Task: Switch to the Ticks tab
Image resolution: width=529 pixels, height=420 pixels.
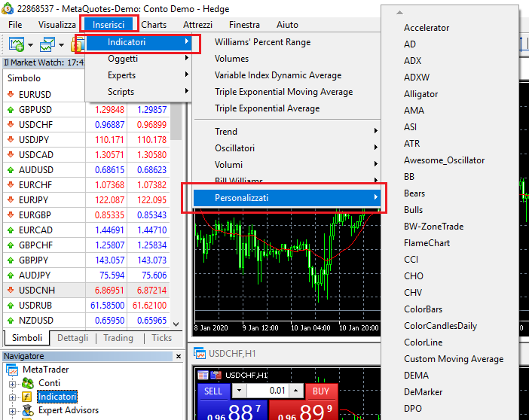Action: click(x=161, y=338)
